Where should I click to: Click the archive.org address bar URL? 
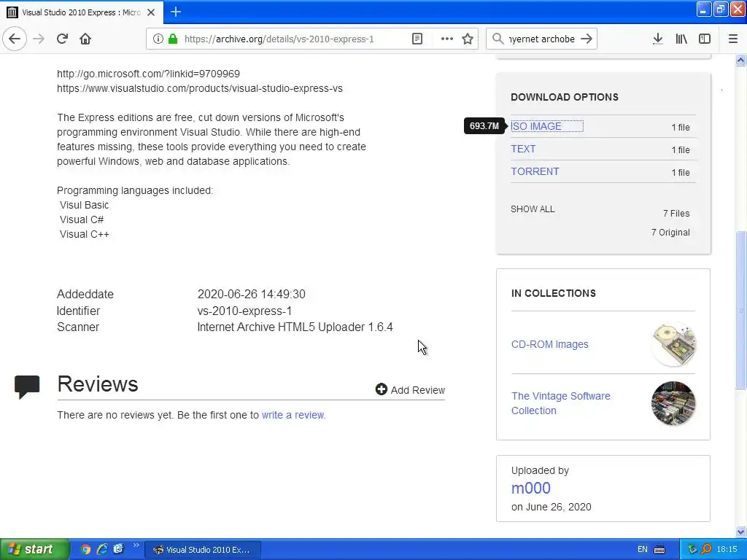279,39
